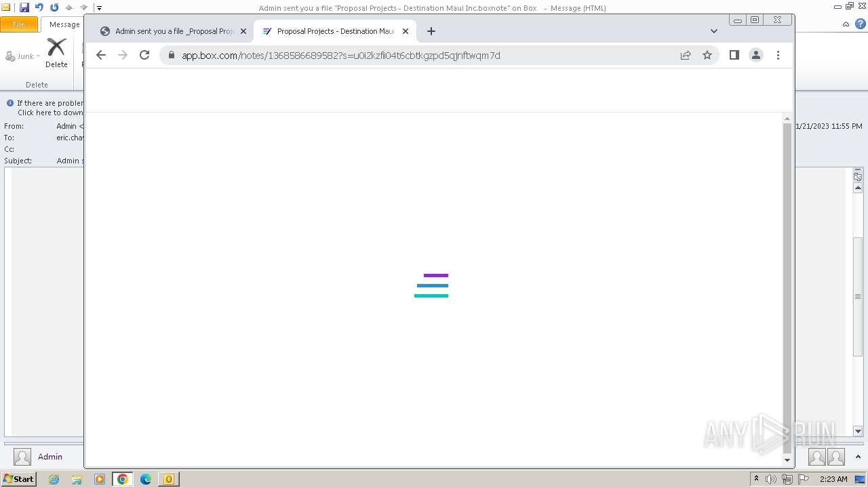This screenshot has height=488, width=868.
Task: Save the message in Outlook quick access
Action: (24, 7)
